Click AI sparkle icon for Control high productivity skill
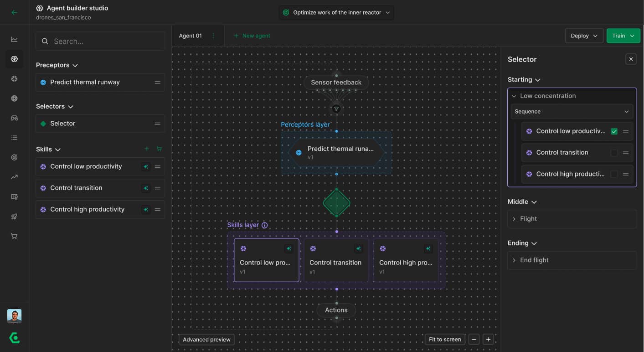The width and height of the screenshot is (644, 352). (146, 210)
